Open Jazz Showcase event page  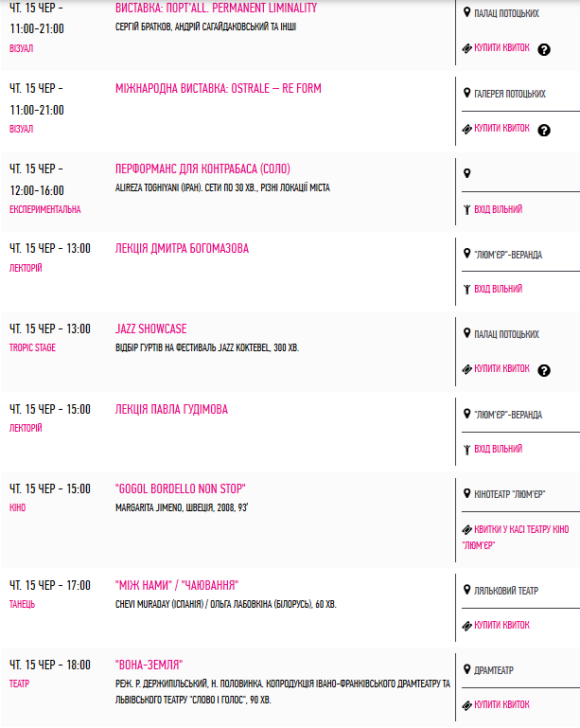(150, 328)
